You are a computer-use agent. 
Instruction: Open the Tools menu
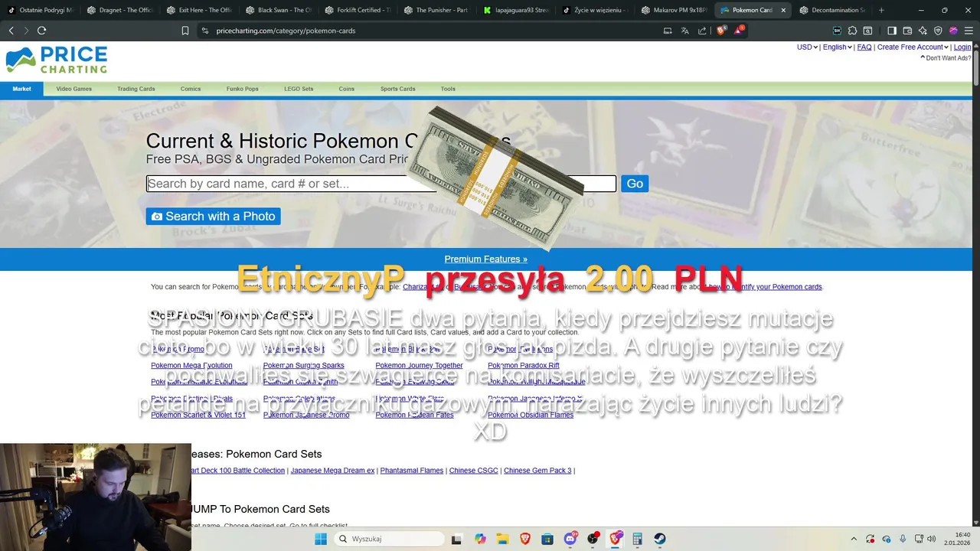coord(448,89)
